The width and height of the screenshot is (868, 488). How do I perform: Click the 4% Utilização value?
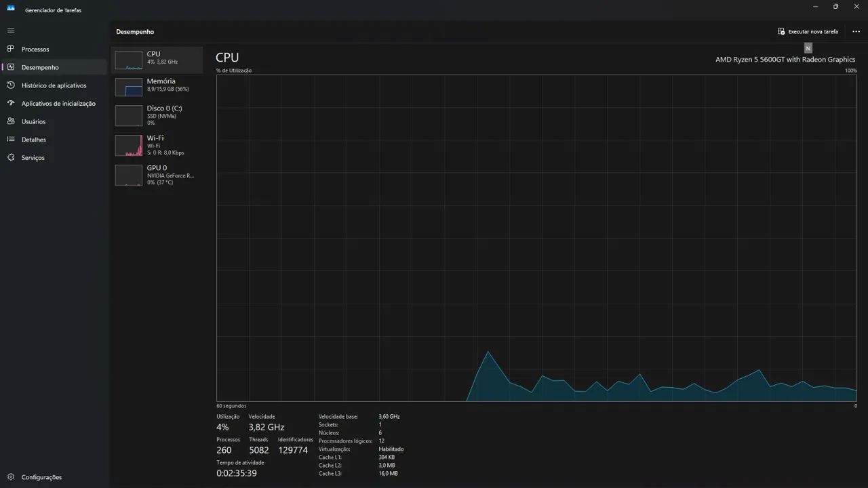click(222, 427)
